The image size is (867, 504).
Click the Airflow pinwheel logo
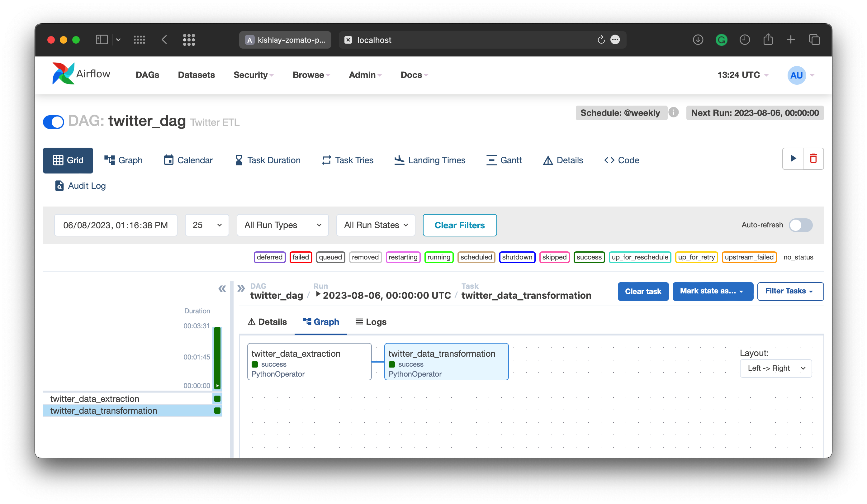(63, 73)
